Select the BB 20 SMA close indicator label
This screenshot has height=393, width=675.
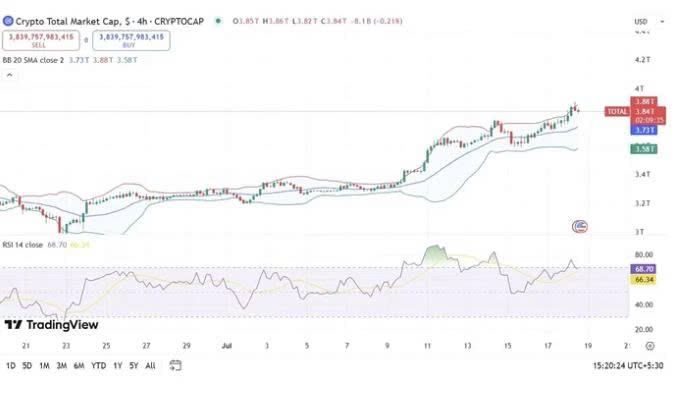(x=33, y=60)
